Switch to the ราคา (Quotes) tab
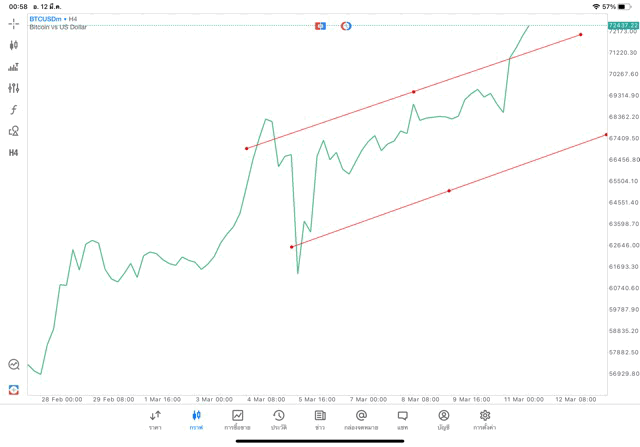The width and height of the screenshot is (640, 447). 155,420
